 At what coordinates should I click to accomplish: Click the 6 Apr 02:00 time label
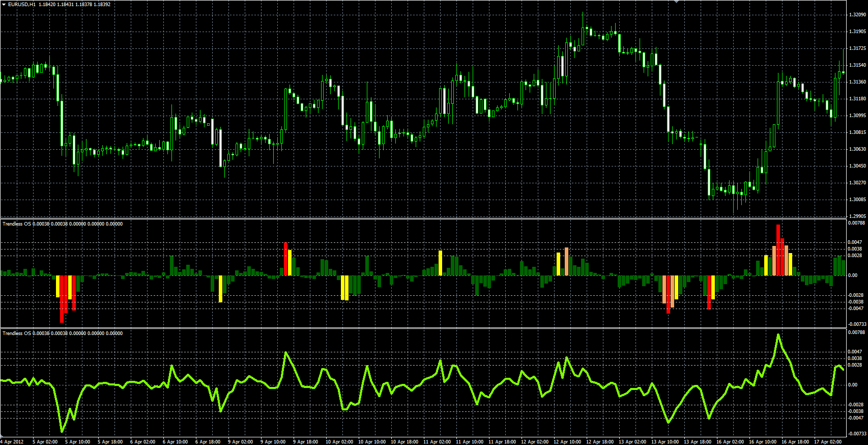[x=142, y=442]
